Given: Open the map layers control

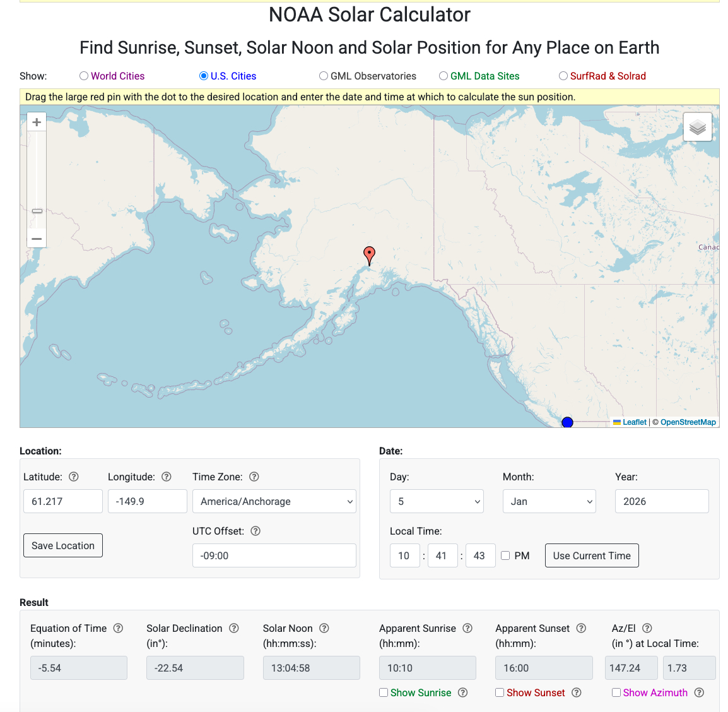Looking at the screenshot, I should click(697, 128).
